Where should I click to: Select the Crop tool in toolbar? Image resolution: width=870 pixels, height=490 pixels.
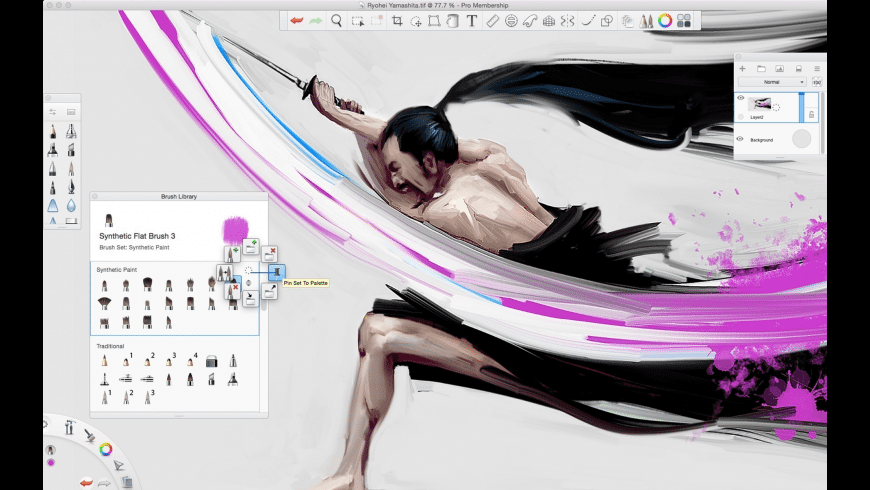pos(397,20)
